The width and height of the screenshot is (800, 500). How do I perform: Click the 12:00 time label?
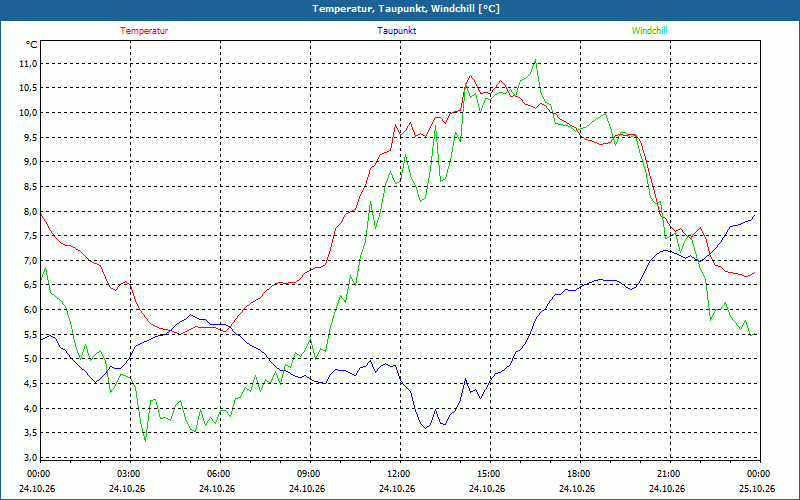tap(398, 474)
